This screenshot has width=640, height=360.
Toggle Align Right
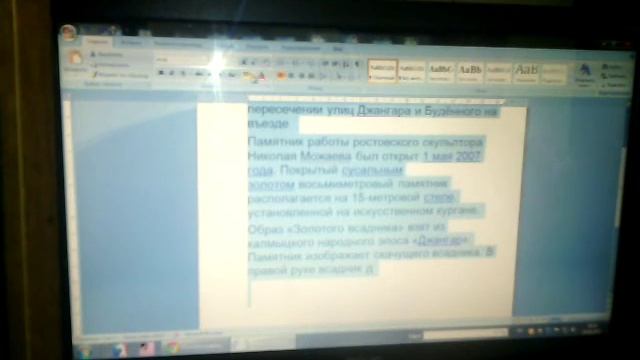[x=302, y=76]
